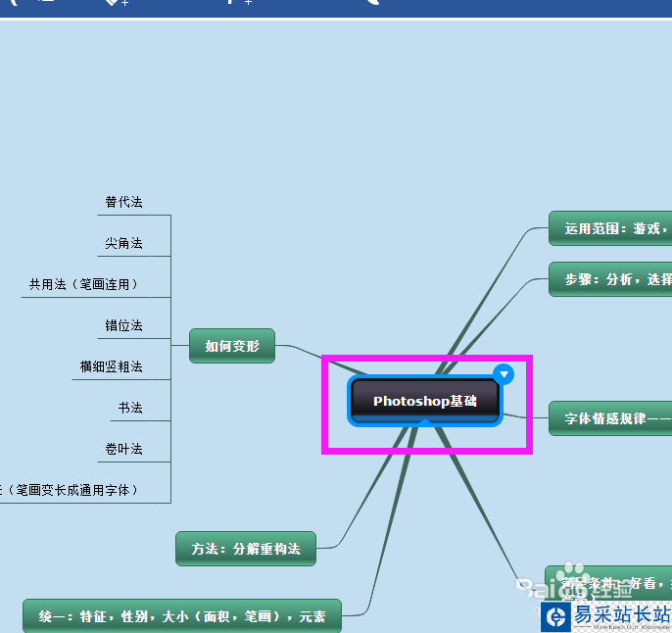Click the 替代法 subtopic text
672x633 pixels.
point(123,202)
